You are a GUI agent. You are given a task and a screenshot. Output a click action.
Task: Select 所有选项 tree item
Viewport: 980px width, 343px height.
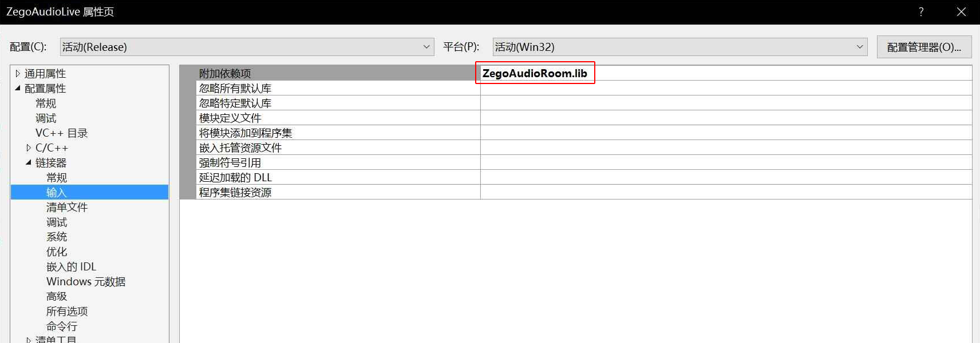click(67, 311)
